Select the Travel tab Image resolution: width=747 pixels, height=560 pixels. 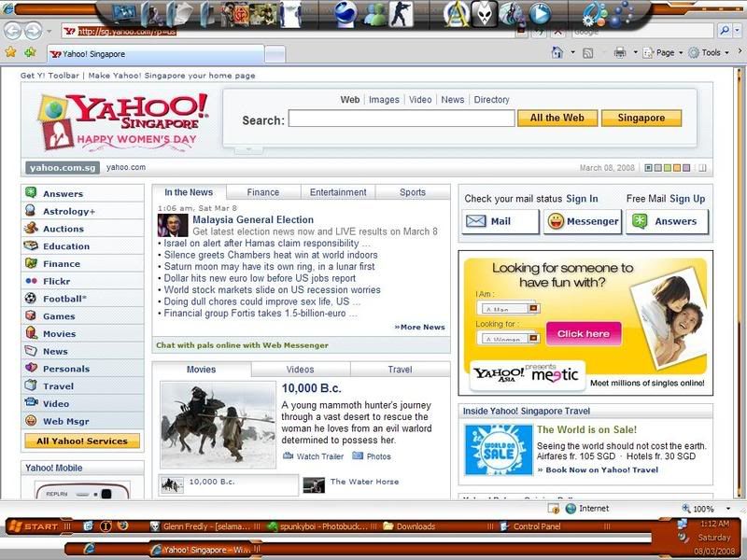pyautogui.click(x=401, y=370)
